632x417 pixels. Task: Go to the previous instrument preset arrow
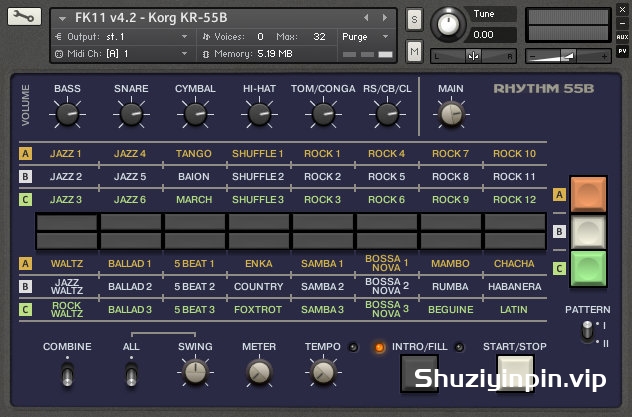pyautogui.click(x=366, y=17)
